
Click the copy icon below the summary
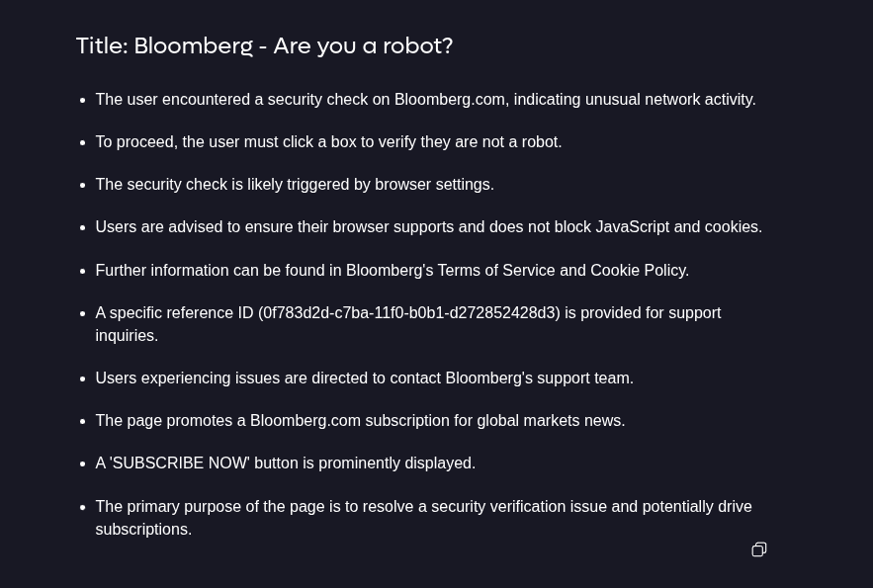click(x=759, y=549)
